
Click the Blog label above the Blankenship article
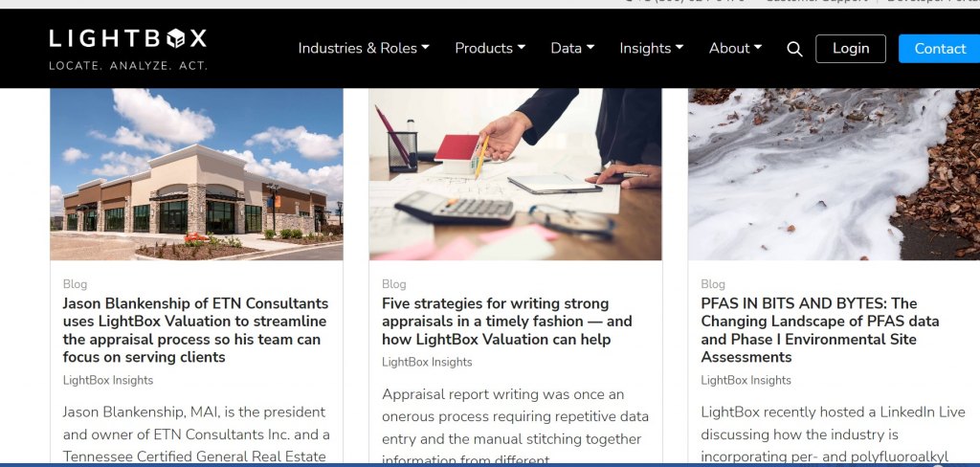click(75, 284)
